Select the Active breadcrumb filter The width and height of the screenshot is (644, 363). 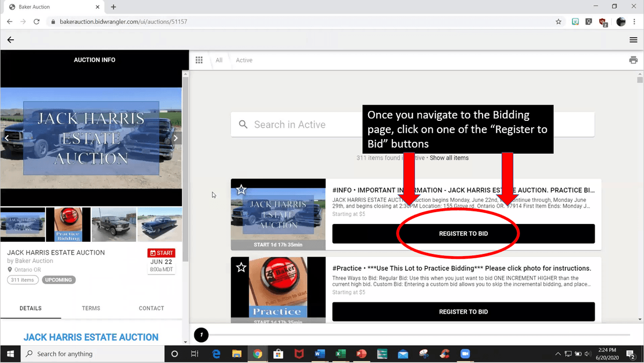click(x=244, y=60)
